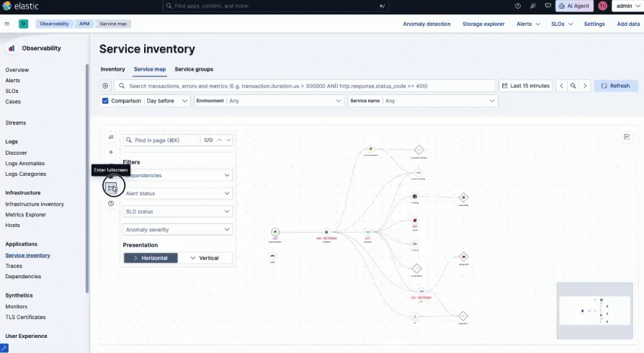Switch to the Service groups tab
Viewport: 644px width, 353px height.
(194, 69)
